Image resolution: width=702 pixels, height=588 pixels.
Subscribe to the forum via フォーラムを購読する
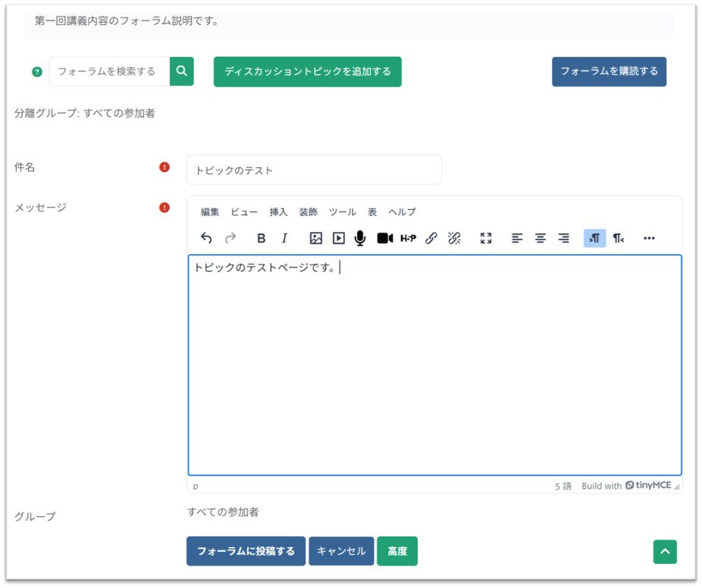[609, 71]
